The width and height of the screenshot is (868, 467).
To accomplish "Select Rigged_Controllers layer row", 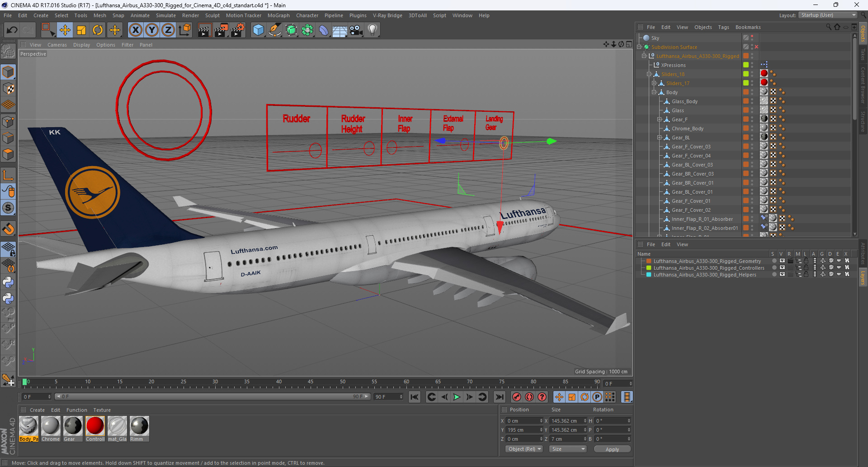I will pos(709,268).
